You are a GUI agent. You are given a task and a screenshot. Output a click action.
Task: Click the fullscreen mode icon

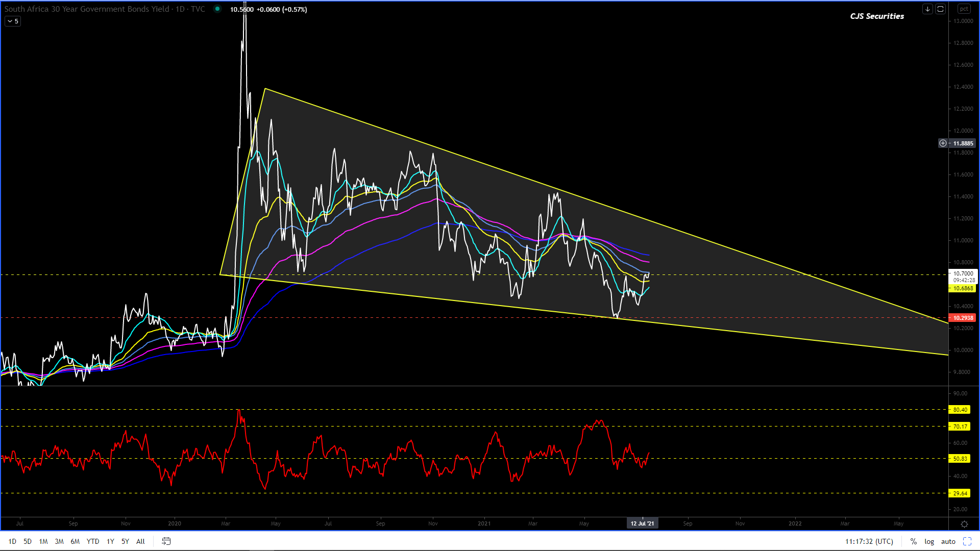967,541
